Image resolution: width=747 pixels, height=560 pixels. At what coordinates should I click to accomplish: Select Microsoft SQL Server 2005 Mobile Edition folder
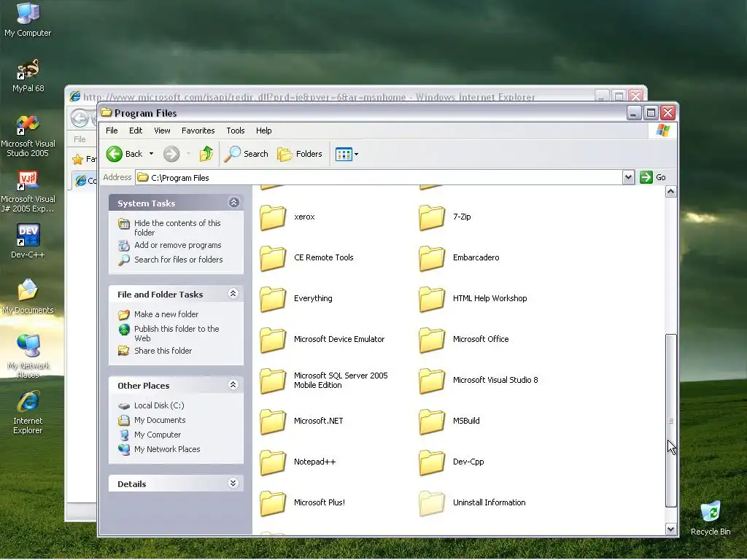click(324, 381)
